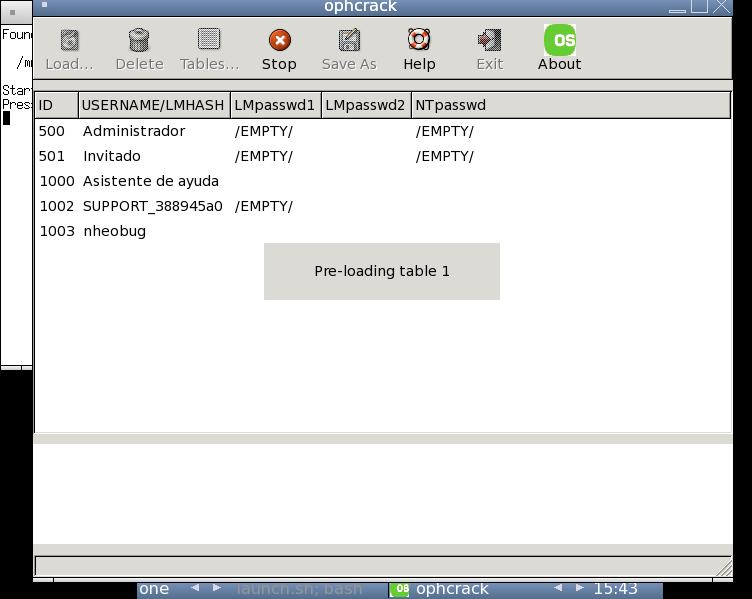Click the Pre-loading table 1 message
Screen dimensions: 752x599
tap(382, 271)
